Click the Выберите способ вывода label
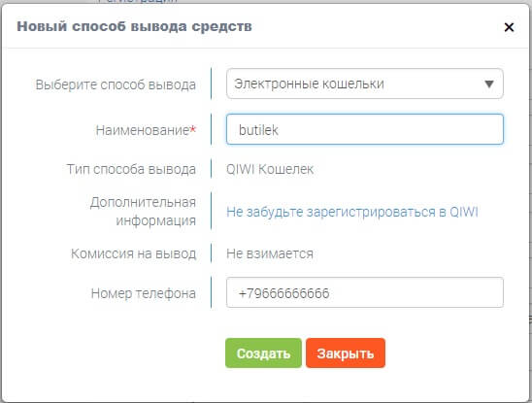Viewport: 532px width, 403px height. (x=116, y=84)
